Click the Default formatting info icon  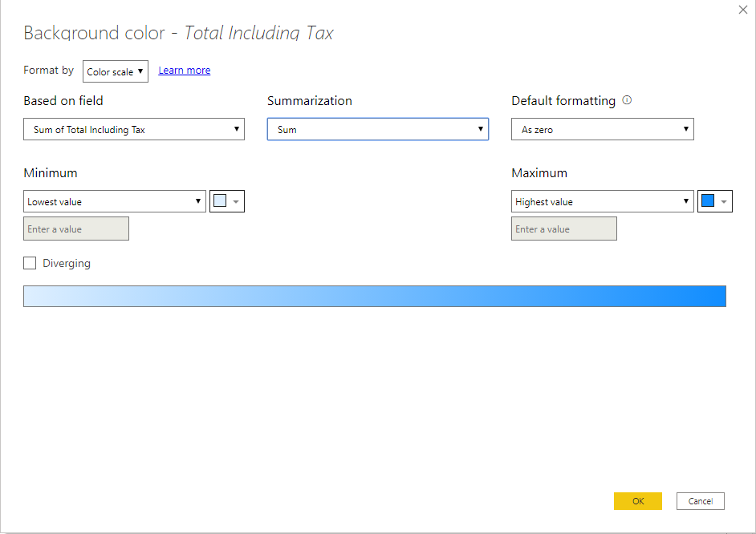pos(628,101)
